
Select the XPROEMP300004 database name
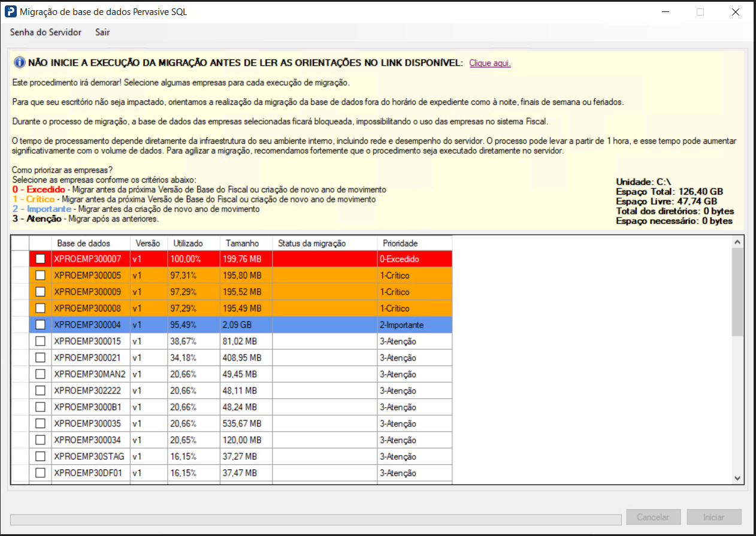pos(90,325)
